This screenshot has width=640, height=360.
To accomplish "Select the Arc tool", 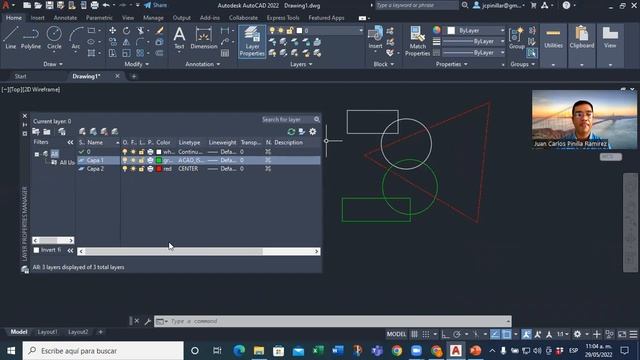I will (x=76, y=38).
